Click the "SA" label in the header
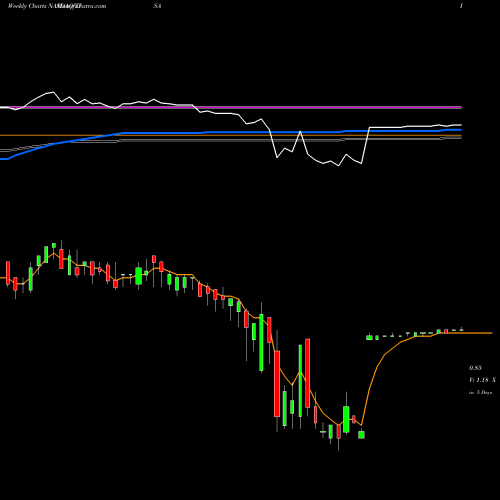 point(157,6)
